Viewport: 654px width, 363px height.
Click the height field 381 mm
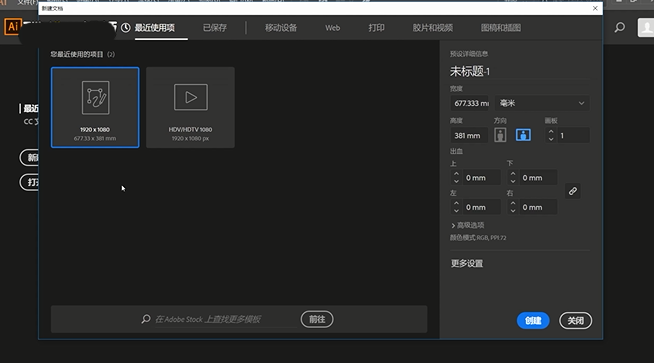(x=469, y=136)
